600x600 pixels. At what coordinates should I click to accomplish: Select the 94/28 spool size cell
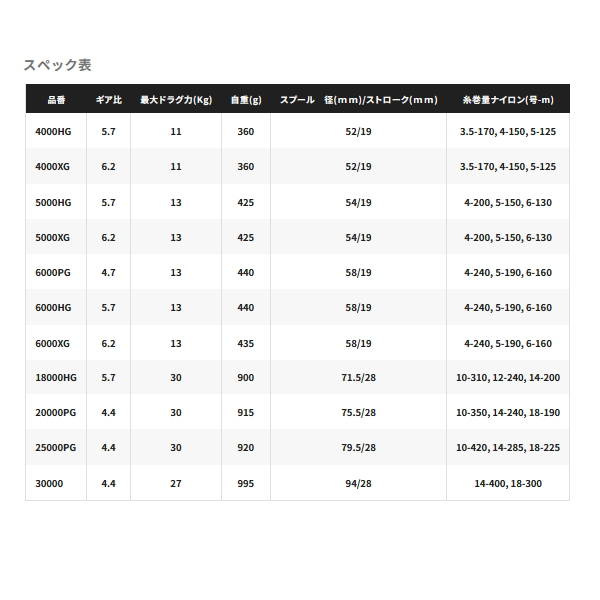[358, 483]
